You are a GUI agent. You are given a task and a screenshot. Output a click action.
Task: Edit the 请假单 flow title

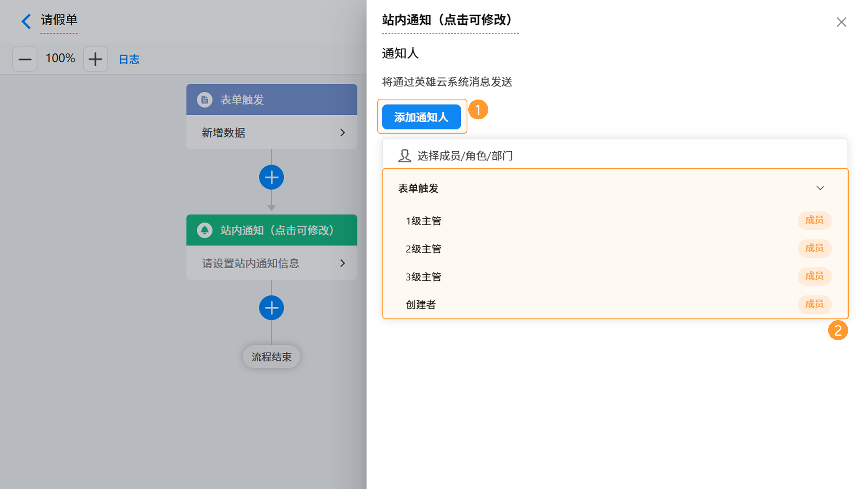59,20
